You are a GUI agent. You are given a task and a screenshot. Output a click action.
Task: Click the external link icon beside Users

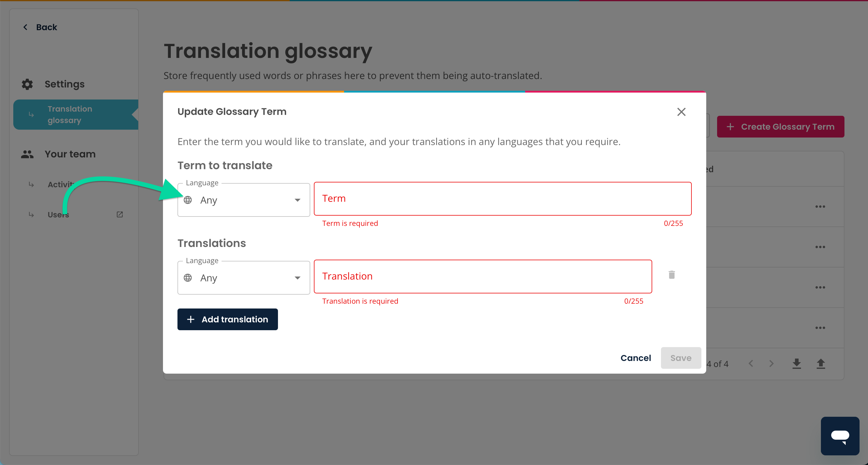pos(120,214)
